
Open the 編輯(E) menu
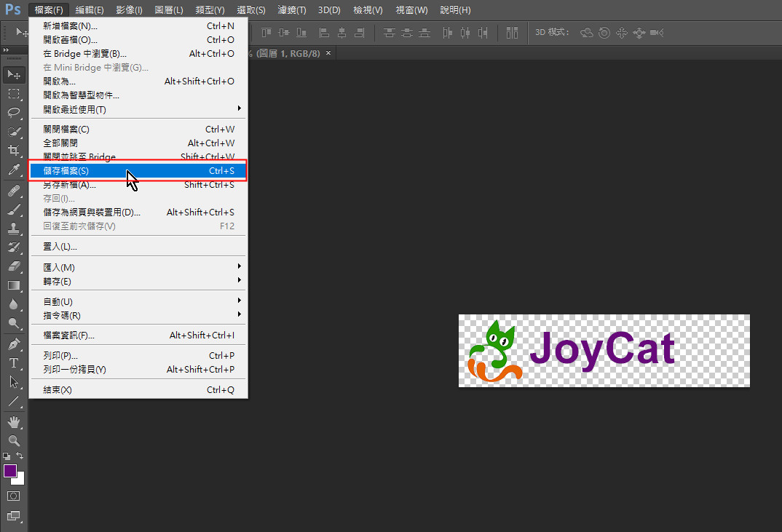click(x=90, y=10)
